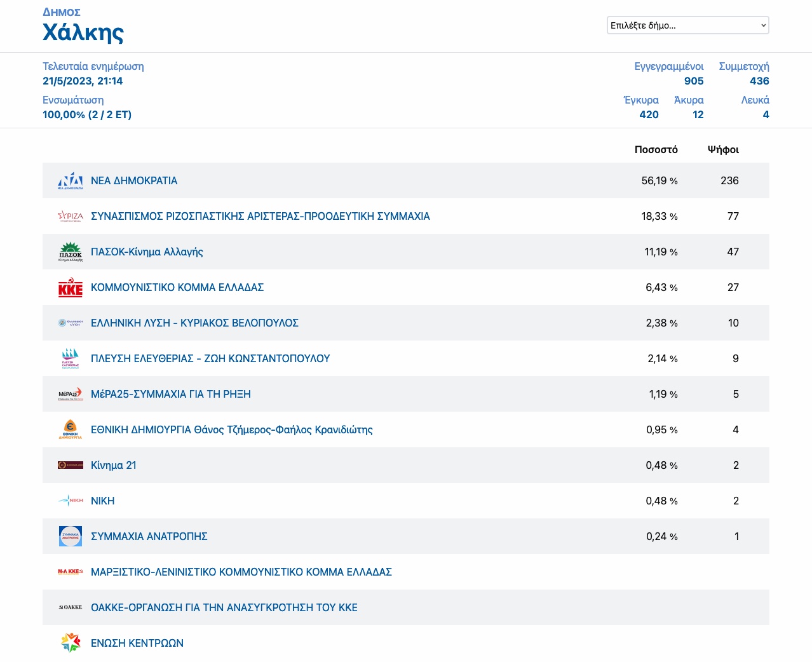This screenshot has height=662, width=812.
Task: Click the '1,19 %' percentage value
Action: pos(663,394)
